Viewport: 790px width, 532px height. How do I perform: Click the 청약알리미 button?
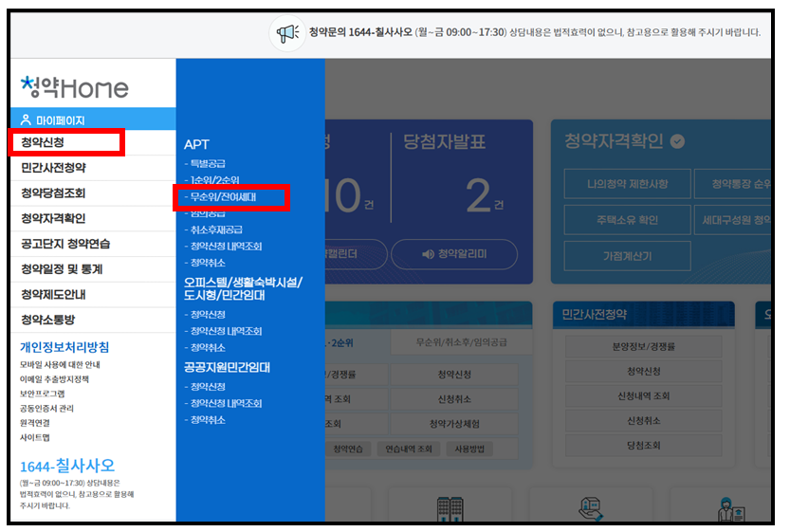454,254
